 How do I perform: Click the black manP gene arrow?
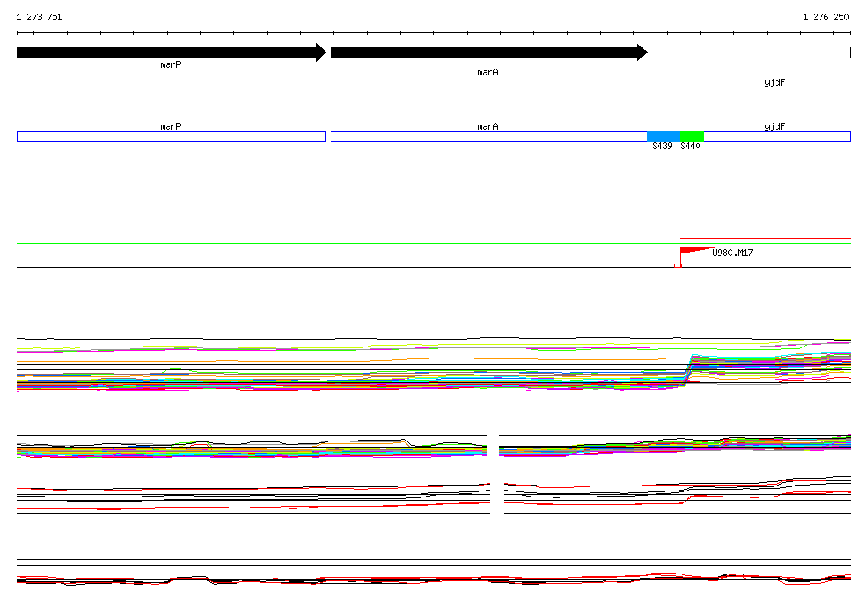[171, 53]
